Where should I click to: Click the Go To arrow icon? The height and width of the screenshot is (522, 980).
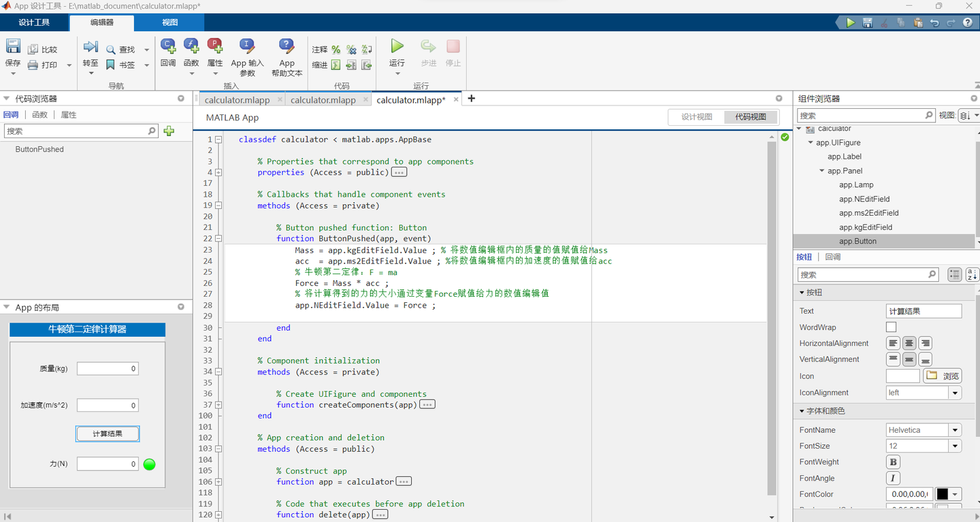point(91,46)
